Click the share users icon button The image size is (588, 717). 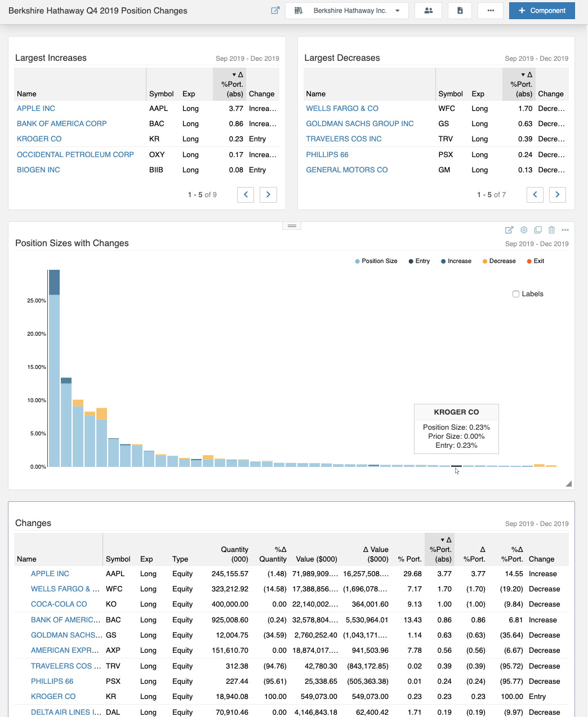pyautogui.click(x=429, y=11)
